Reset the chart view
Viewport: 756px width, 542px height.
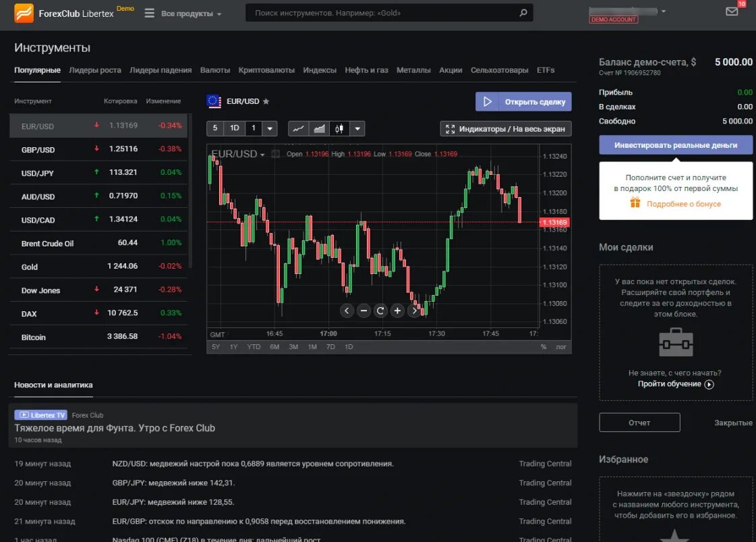tap(380, 310)
